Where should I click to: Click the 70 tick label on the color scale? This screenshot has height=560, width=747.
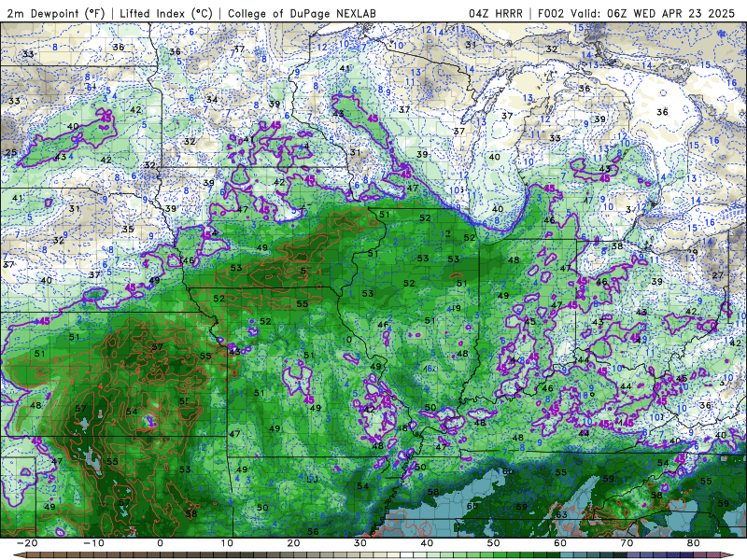point(627,543)
